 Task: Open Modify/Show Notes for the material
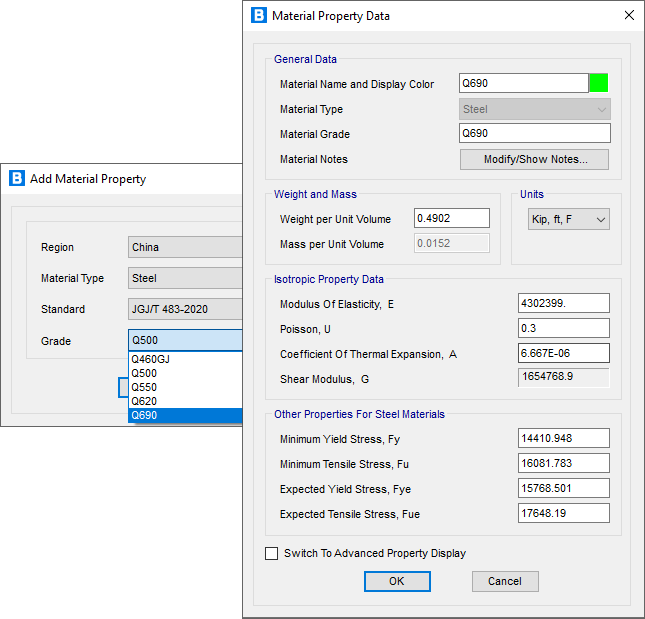click(534, 159)
